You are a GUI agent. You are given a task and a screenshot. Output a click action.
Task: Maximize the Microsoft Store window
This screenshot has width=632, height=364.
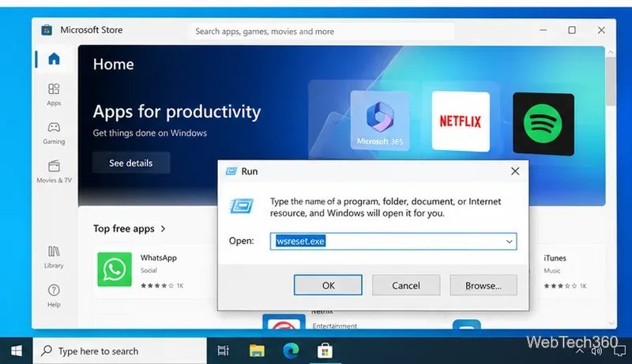point(571,30)
